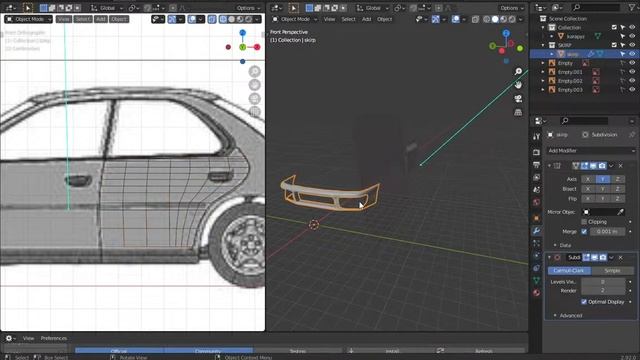Open Particles properties tab icon
Image resolution: width=640 pixels, height=360 pixels.
pyautogui.click(x=536, y=243)
